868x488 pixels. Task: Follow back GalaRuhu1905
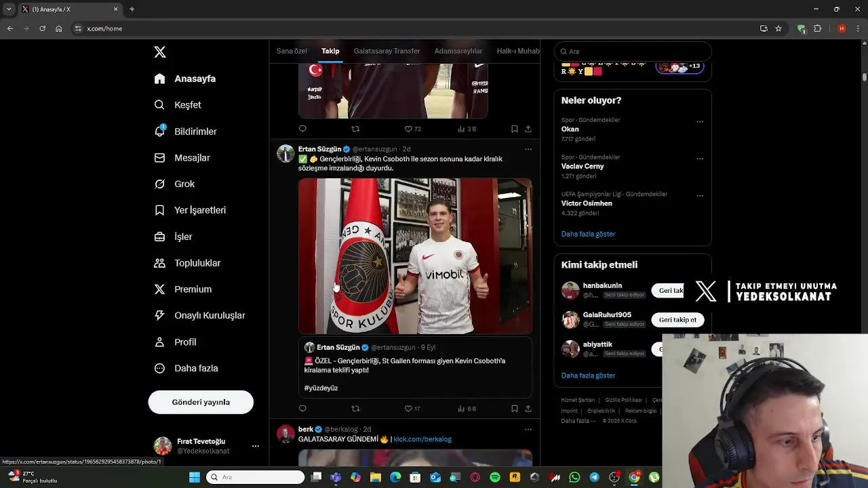tap(677, 320)
